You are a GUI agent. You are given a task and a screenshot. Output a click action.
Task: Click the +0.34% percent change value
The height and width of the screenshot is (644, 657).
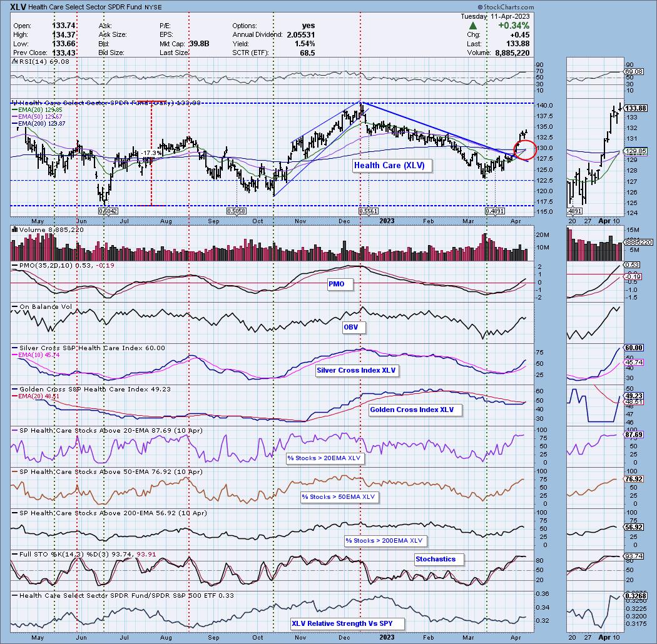click(x=513, y=26)
